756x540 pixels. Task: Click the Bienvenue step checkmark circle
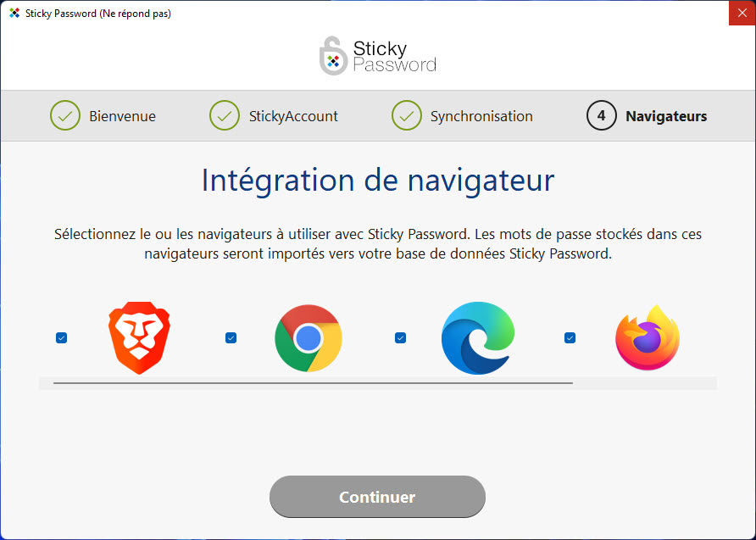point(65,115)
